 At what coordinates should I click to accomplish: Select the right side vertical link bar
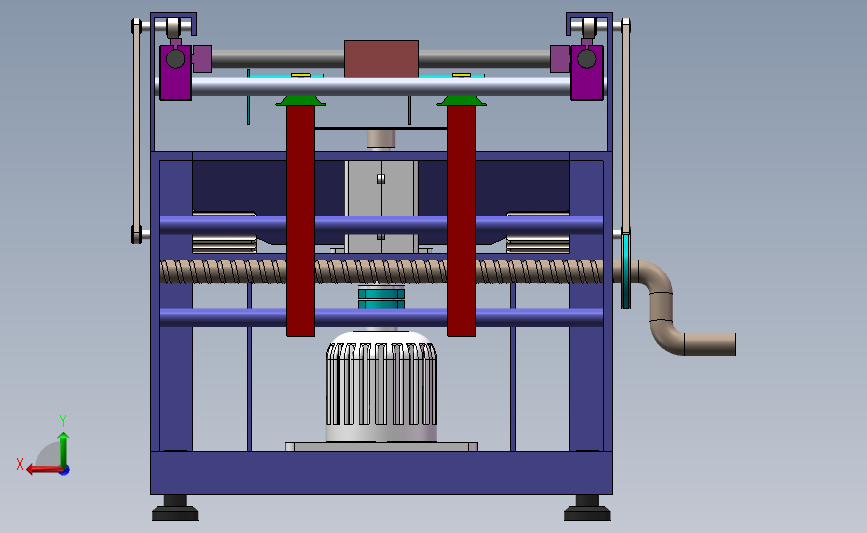pos(626,126)
